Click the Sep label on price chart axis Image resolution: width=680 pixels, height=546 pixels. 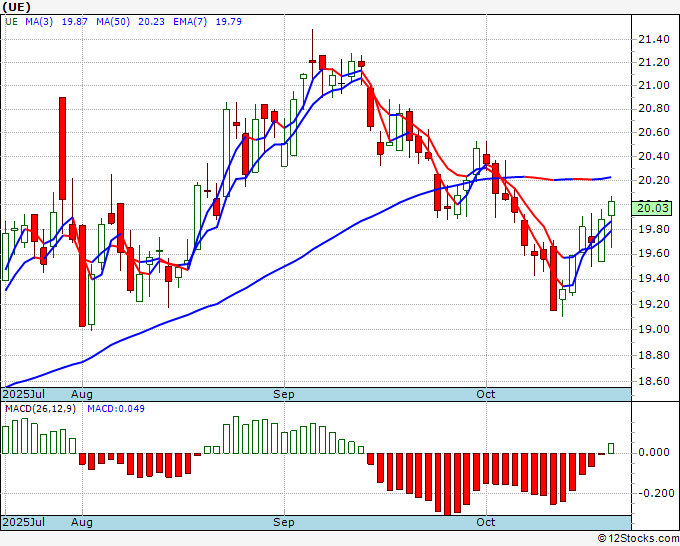(284, 394)
